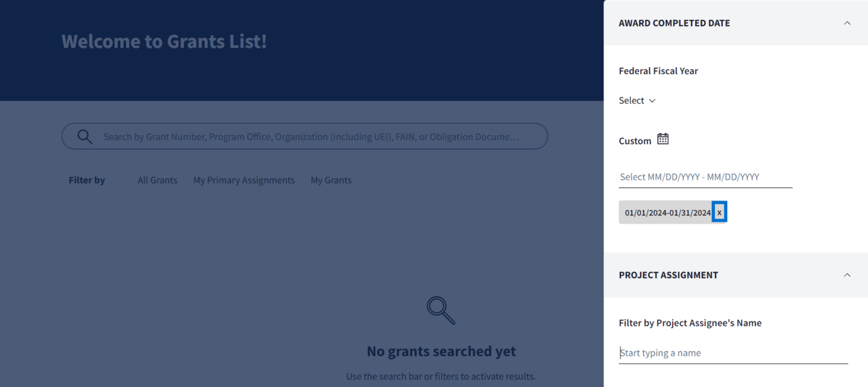This screenshot has height=387, width=868.
Task: Click the chevron next to Select
Action: pyautogui.click(x=652, y=101)
